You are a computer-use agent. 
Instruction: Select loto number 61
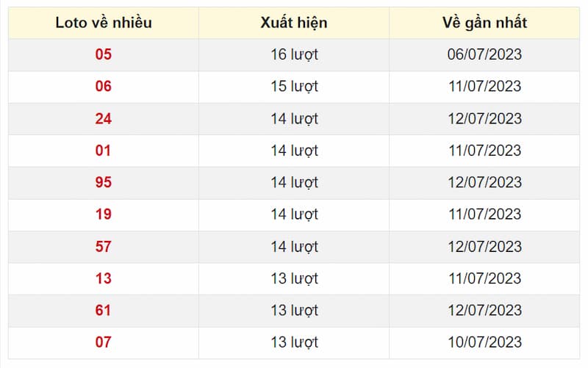coord(104,311)
